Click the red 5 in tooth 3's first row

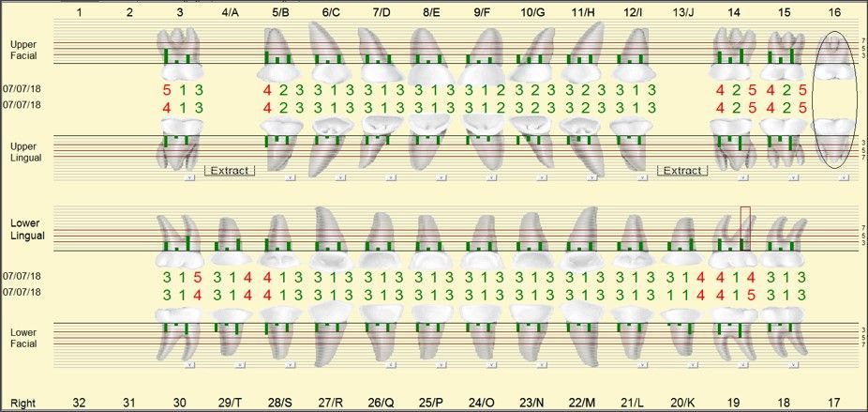point(167,90)
